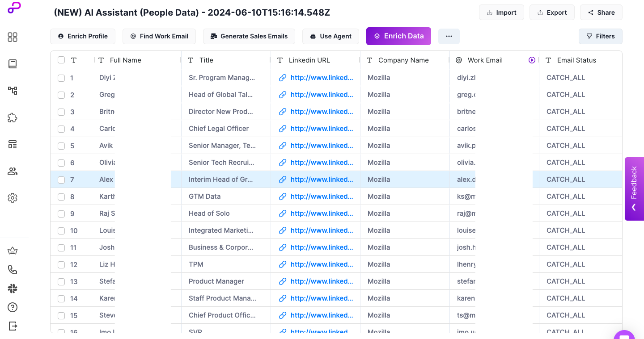The image size is (644, 339).
Task: Click the crown upgrade icon
Action: (x=13, y=251)
